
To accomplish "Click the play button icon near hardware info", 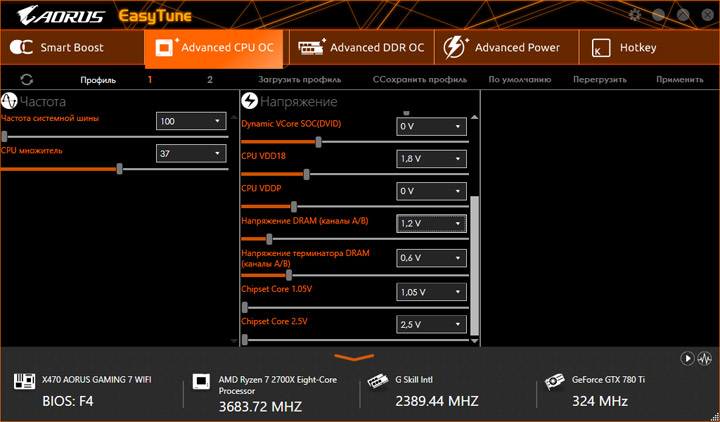I will [687, 358].
